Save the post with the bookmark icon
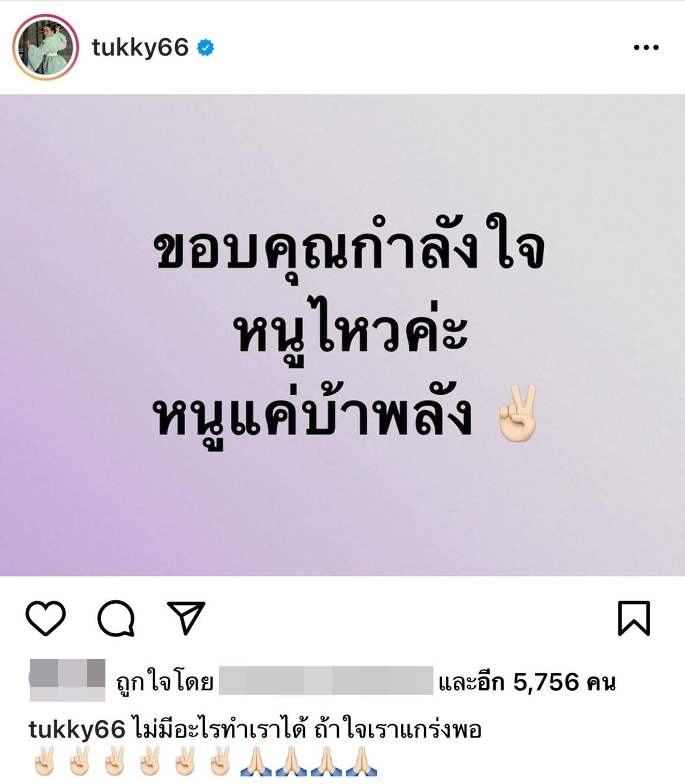685x784 pixels. [x=634, y=618]
